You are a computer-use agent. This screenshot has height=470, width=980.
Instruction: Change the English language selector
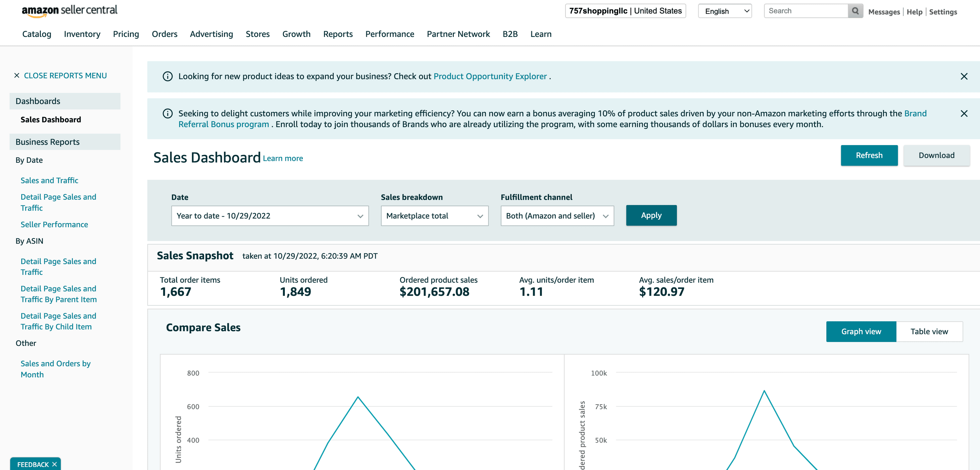tap(724, 11)
